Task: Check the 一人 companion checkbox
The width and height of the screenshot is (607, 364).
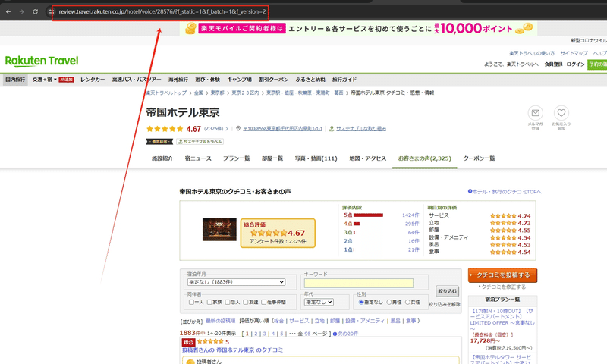Action: click(x=191, y=302)
